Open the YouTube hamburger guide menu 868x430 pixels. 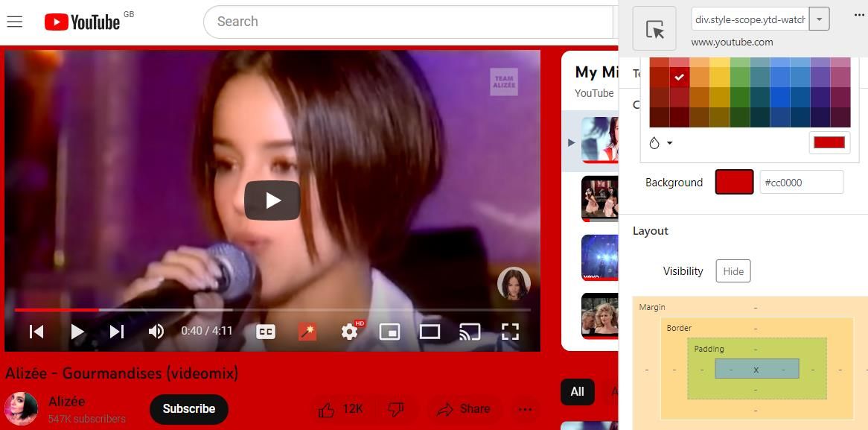tap(14, 22)
